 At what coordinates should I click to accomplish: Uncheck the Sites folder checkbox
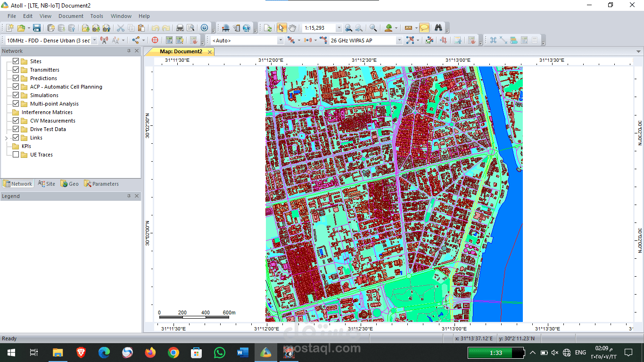[x=16, y=61]
